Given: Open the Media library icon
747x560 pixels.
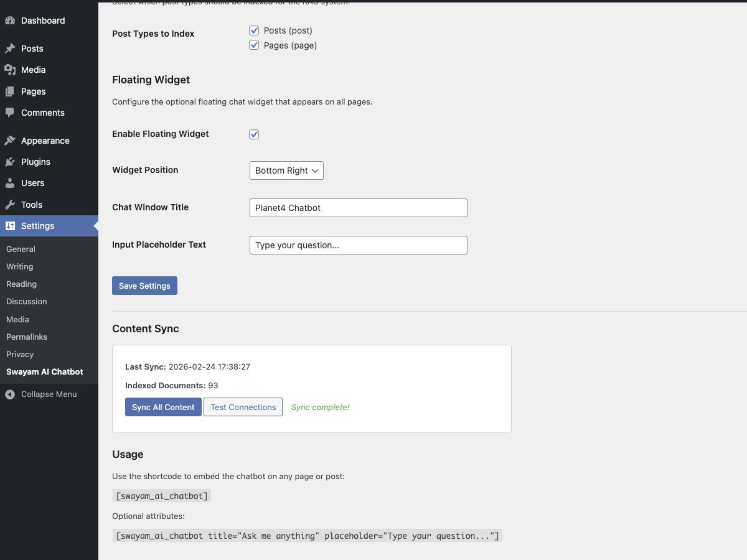Looking at the screenshot, I should 11,70.
